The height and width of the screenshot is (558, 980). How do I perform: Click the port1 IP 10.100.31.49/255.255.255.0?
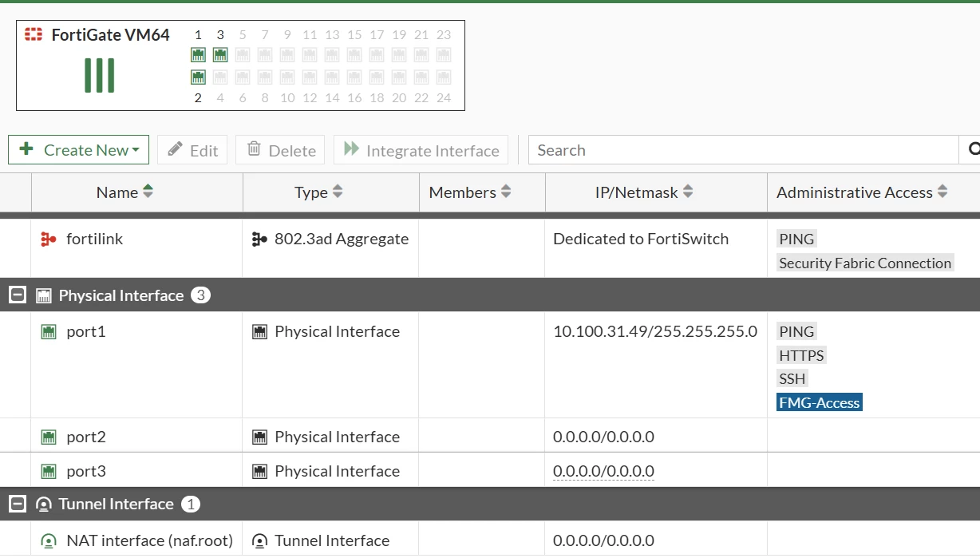(655, 331)
